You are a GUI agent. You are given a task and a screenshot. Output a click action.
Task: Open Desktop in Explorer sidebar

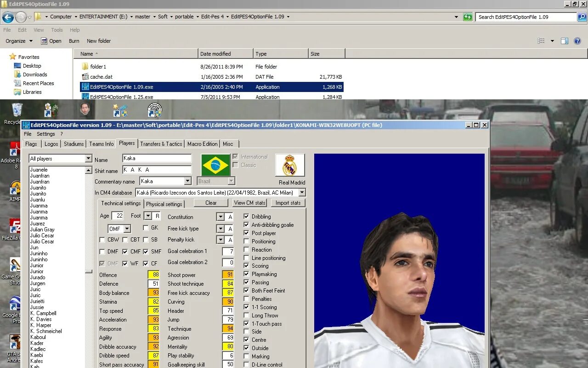[x=32, y=66]
